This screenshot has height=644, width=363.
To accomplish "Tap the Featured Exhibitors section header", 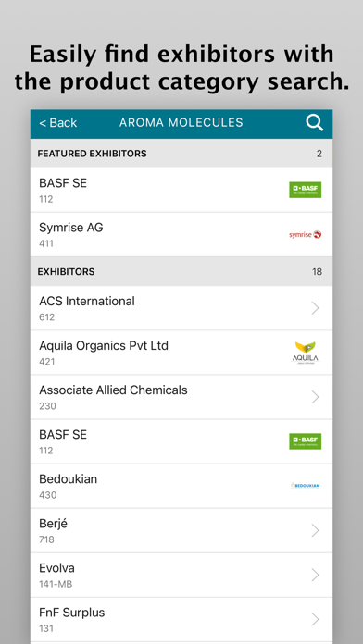I will pos(181,154).
